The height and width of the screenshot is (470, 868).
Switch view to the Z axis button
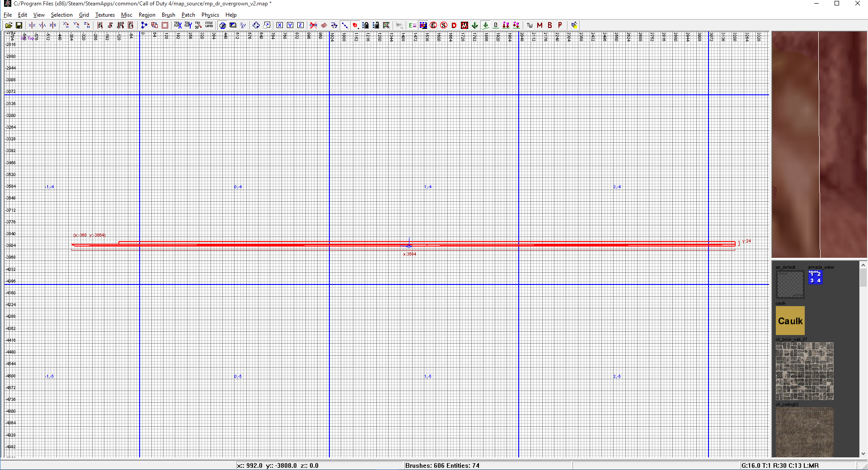(300, 25)
